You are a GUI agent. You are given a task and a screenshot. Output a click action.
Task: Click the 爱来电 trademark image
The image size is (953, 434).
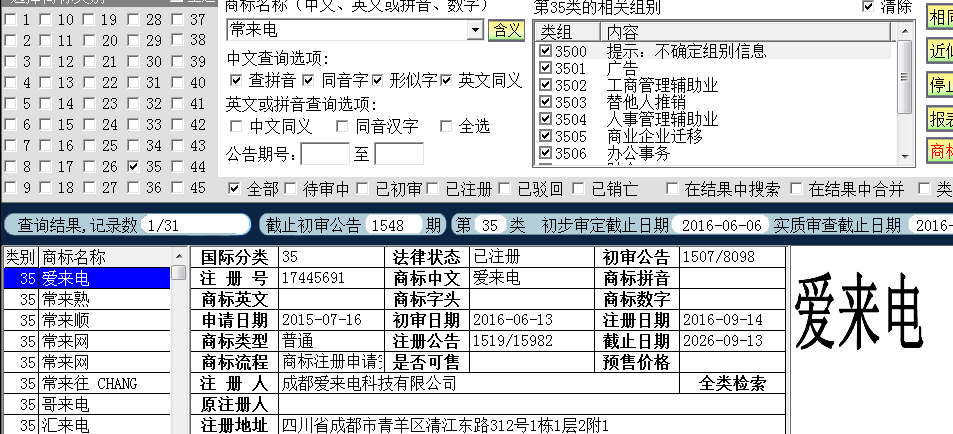(x=857, y=311)
